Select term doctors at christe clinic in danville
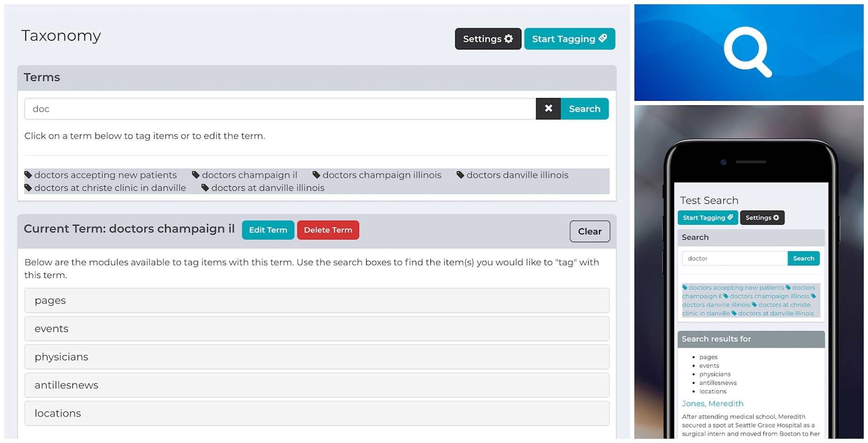 tap(110, 188)
